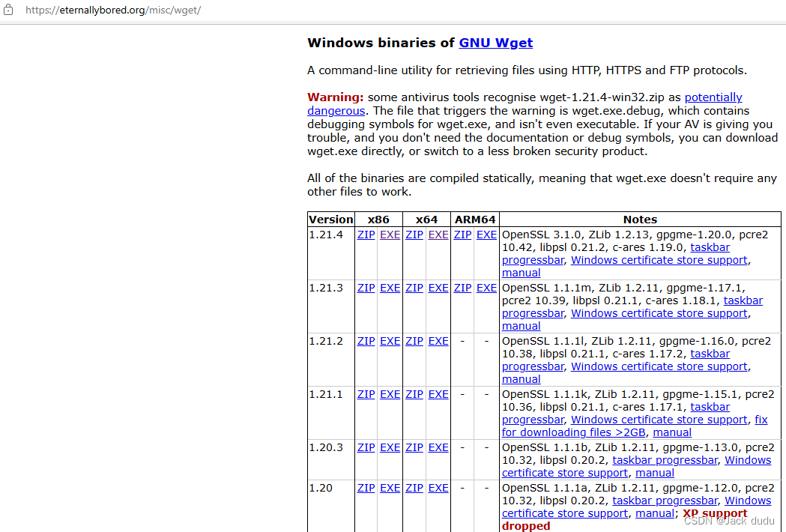This screenshot has height=532, width=786.
Task: Click the 'Notes' column header
Action: [x=640, y=220]
